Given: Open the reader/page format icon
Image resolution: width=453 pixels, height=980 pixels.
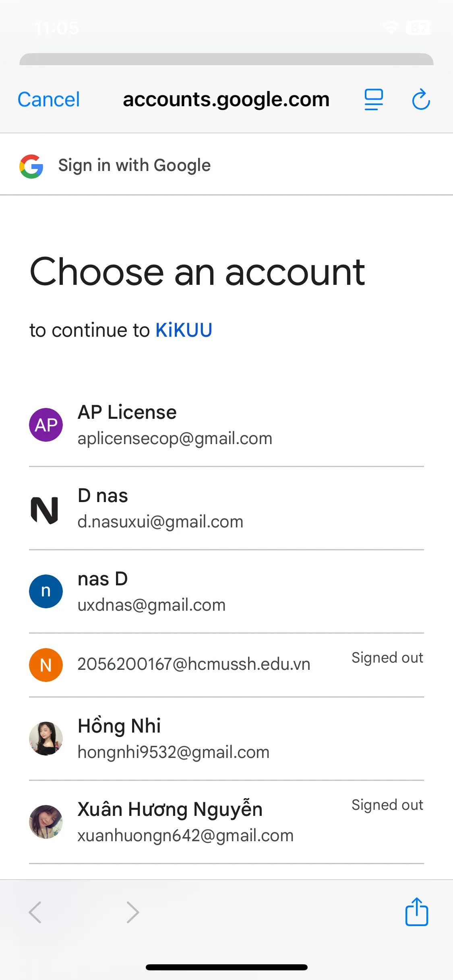Looking at the screenshot, I should 373,100.
